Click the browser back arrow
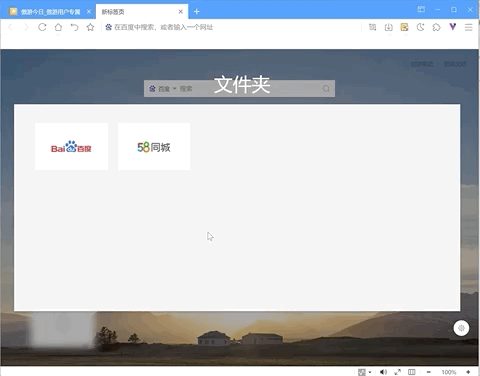This screenshot has height=376, width=480. (x=10, y=27)
